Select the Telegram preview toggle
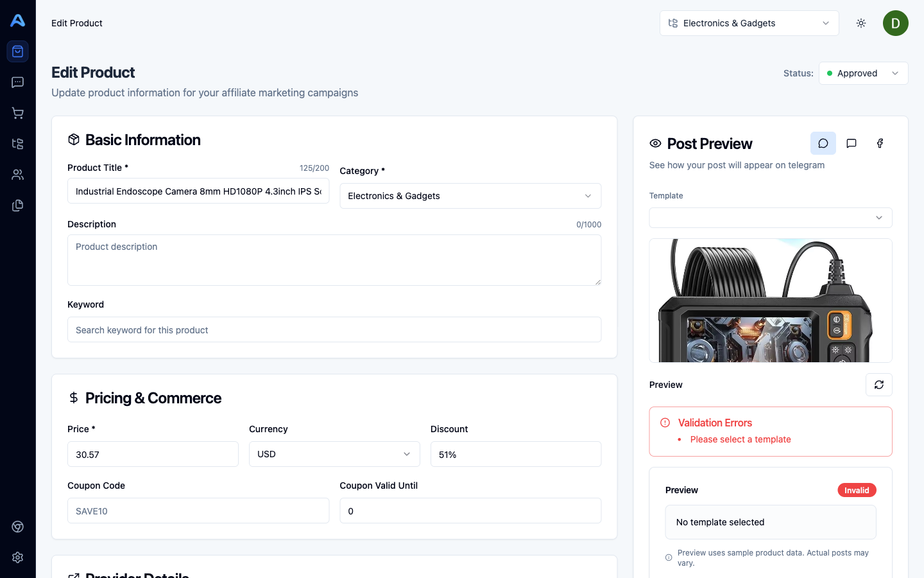 tap(823, 143)
